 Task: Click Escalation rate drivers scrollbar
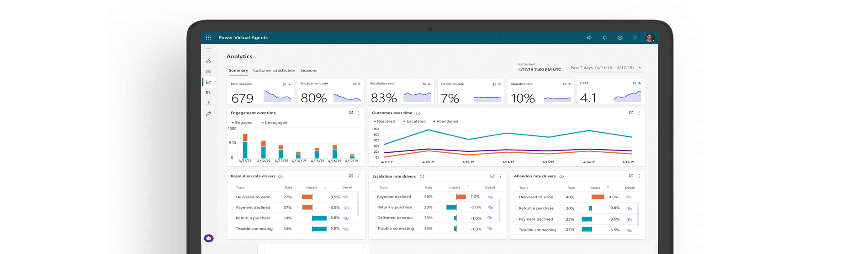point(499,211)
